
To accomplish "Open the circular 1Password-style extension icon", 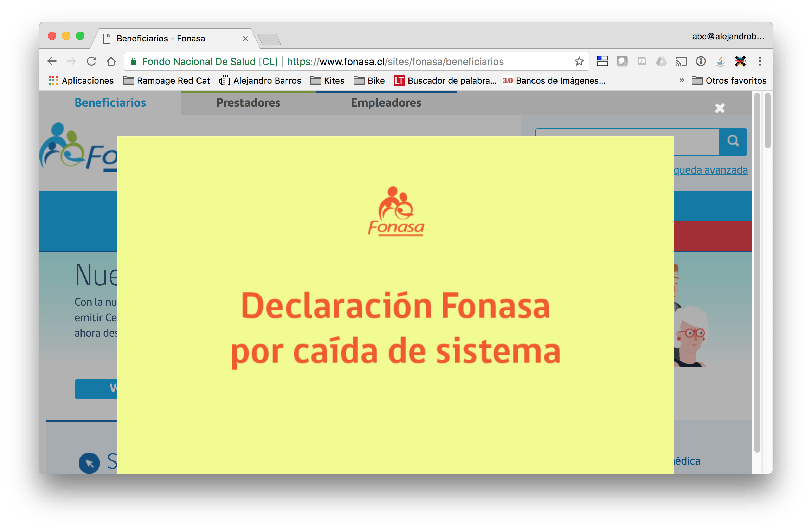I will tap(701, 62).
